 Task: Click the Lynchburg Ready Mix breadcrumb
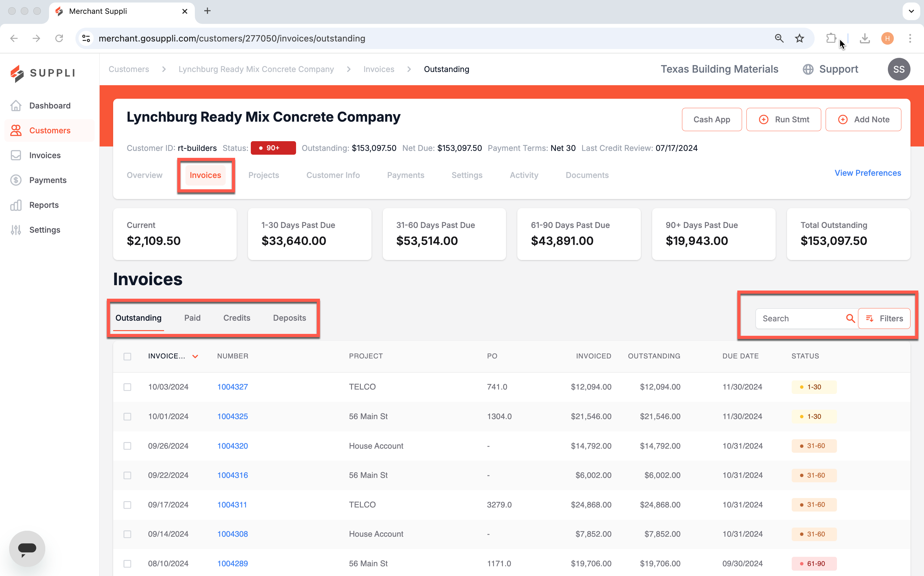click(256, 69)
